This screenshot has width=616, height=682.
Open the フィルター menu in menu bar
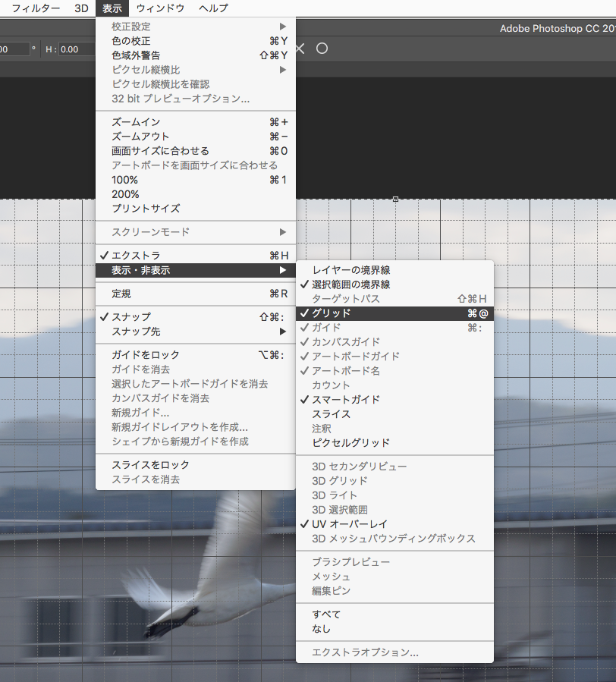click(x=36, y=8)
